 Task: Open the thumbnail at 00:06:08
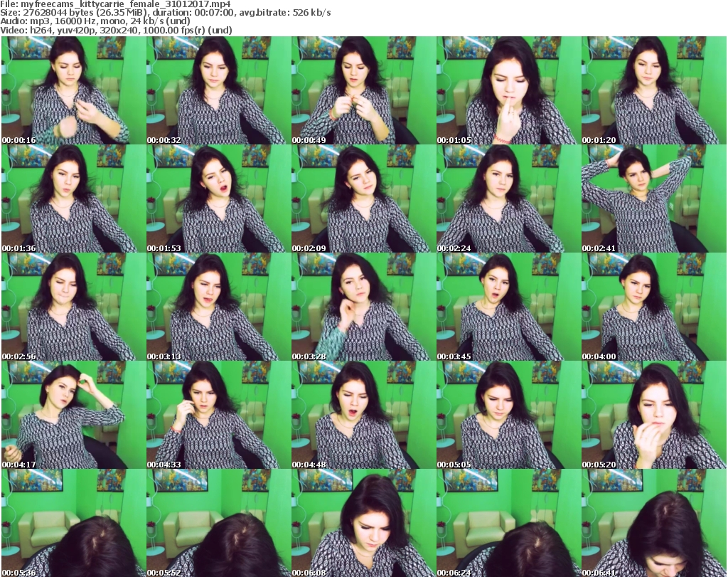coord(363,523)
